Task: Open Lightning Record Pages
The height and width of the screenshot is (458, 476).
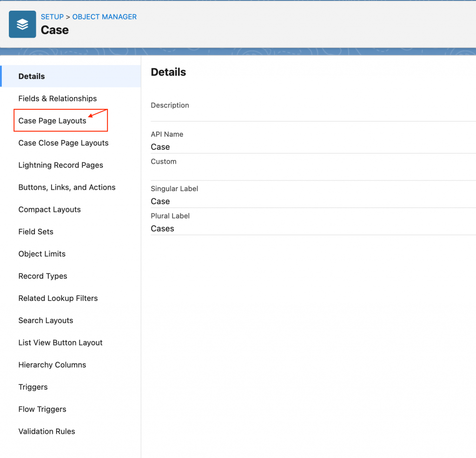Action: point(61,165)
